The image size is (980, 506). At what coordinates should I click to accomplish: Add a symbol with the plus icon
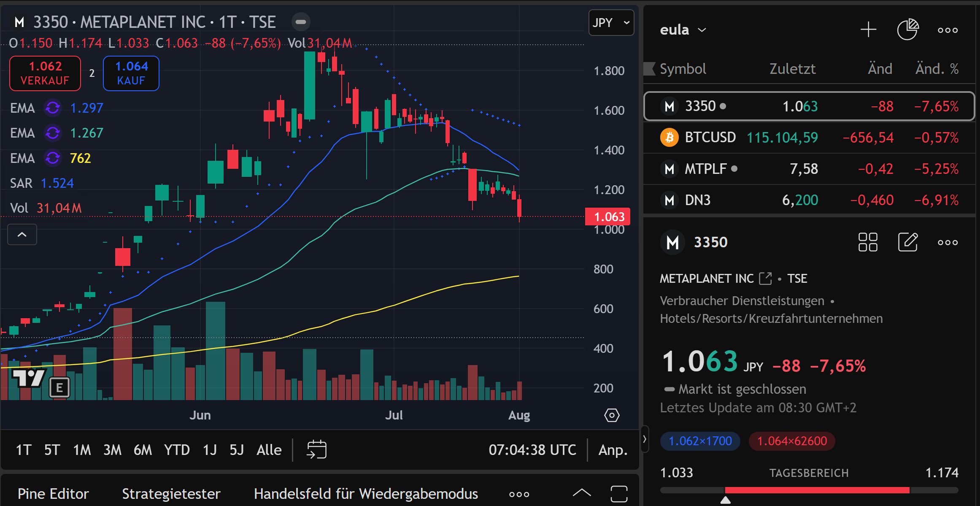868,30
